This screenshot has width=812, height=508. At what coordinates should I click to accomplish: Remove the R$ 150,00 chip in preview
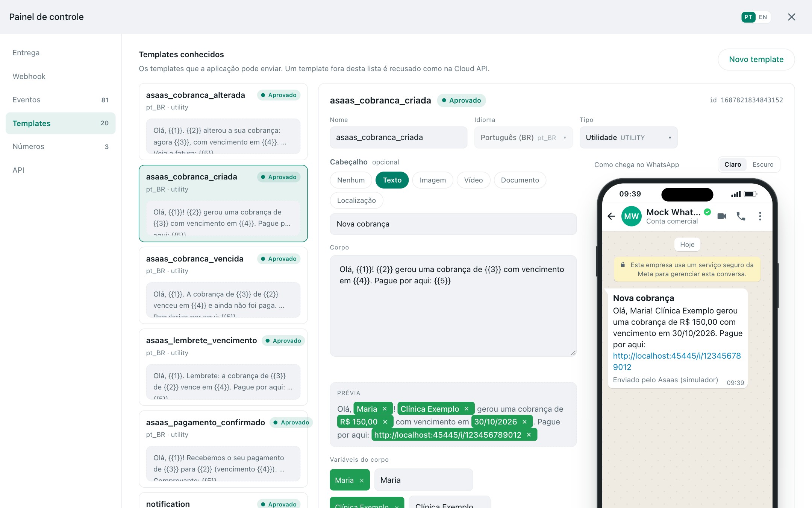coord(385,422)
